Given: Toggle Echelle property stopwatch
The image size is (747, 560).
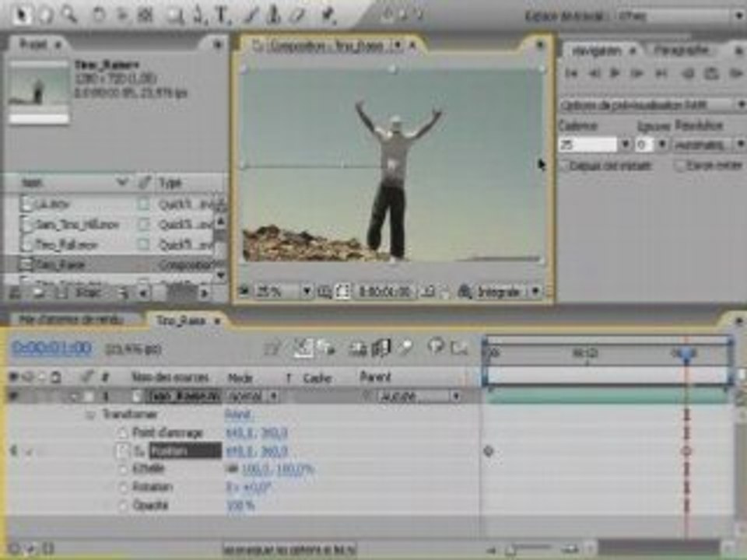Looking at the screenshot, I should [x=122, y=469].
